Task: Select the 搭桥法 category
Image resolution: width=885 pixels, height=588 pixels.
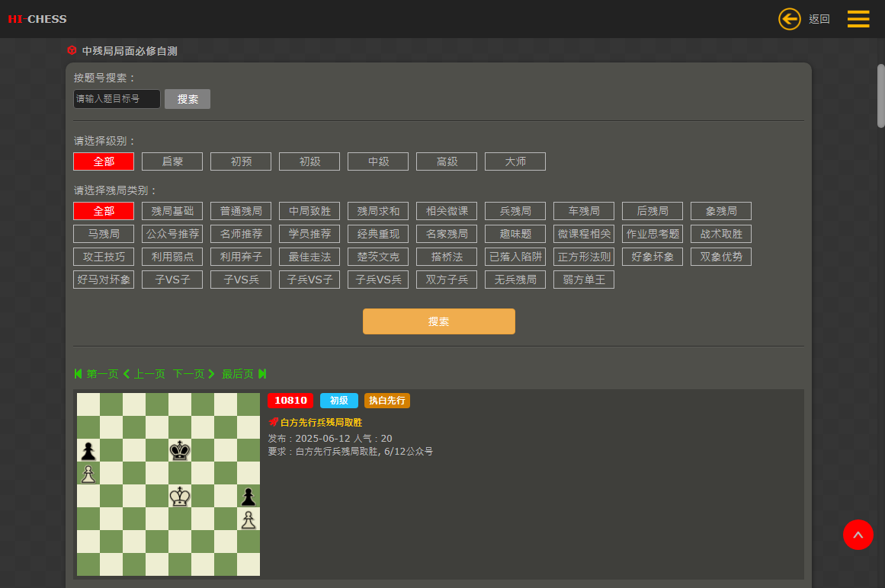Action: (x=447, y=257)
